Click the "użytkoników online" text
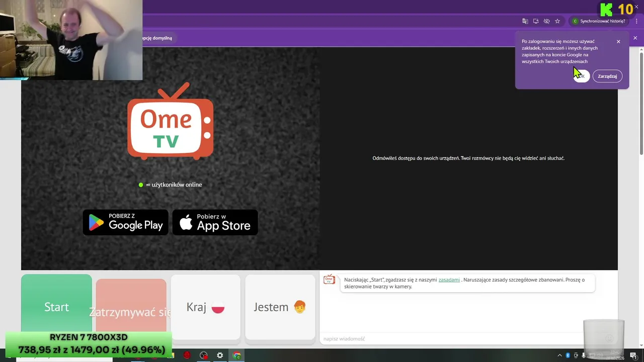644x362 pixels. tap(177, 185)
